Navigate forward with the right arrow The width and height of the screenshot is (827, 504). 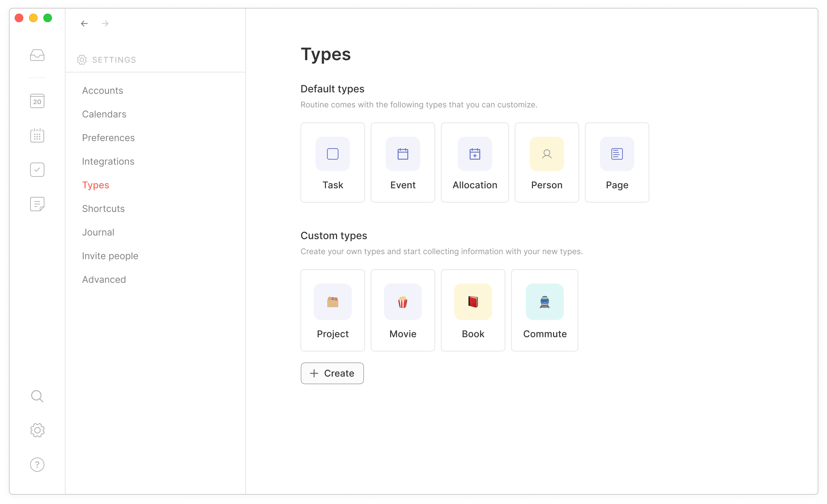[x=105, y=23]
